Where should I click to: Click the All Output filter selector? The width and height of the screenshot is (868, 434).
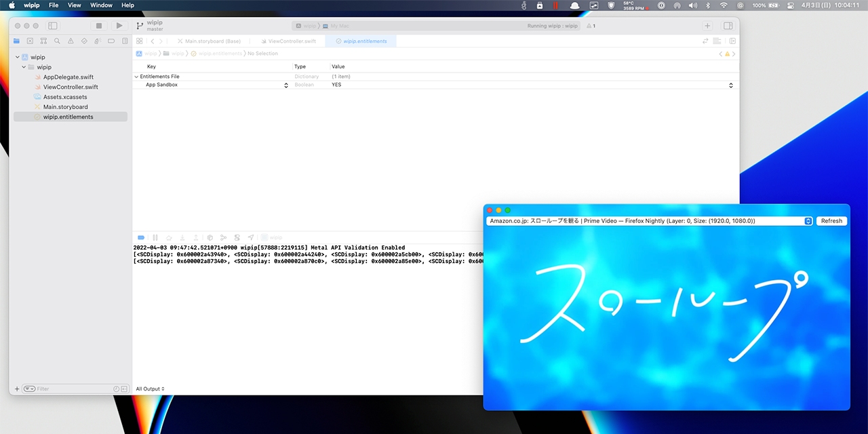150,389
